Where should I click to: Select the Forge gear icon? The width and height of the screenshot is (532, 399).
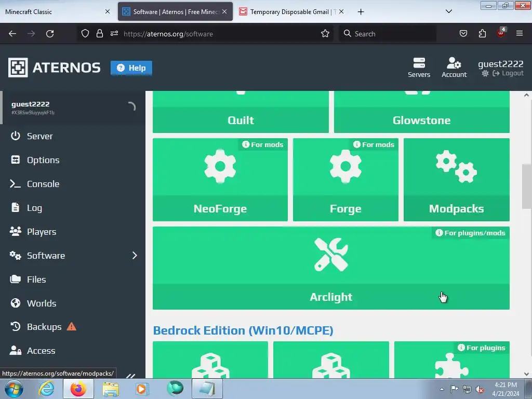345,166
